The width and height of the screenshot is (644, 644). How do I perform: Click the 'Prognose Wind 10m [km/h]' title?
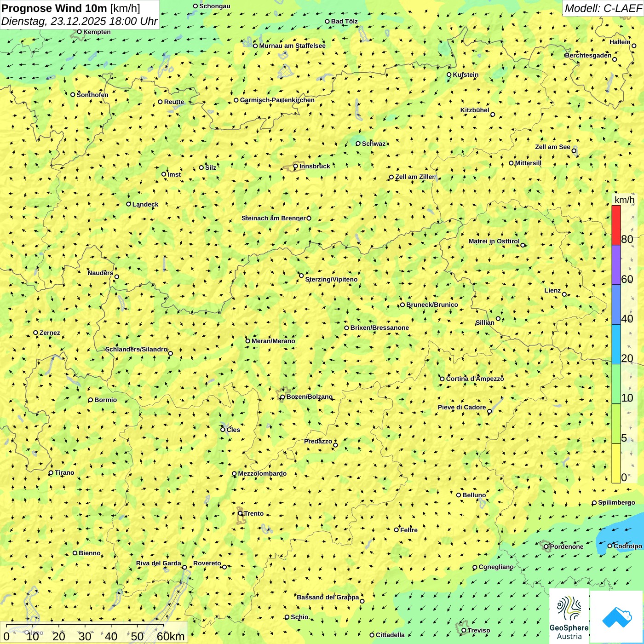71,8
